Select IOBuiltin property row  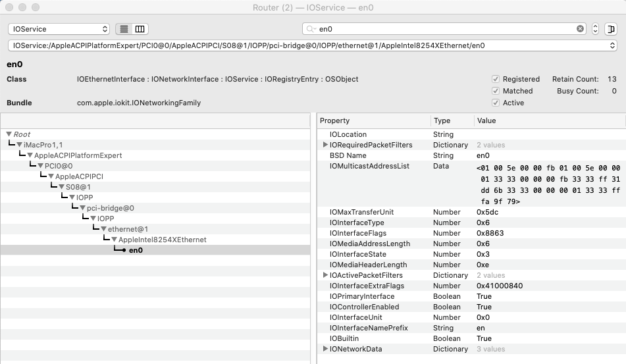click(471, 338)
